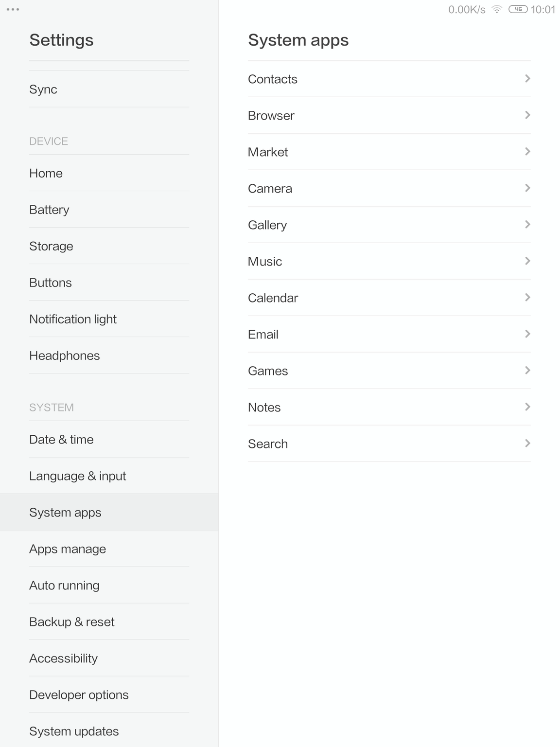Open Language & input settings
Image resolution: width=560 pixels, height=747 pixels.
pyautogui.click(x=78, y=476)
